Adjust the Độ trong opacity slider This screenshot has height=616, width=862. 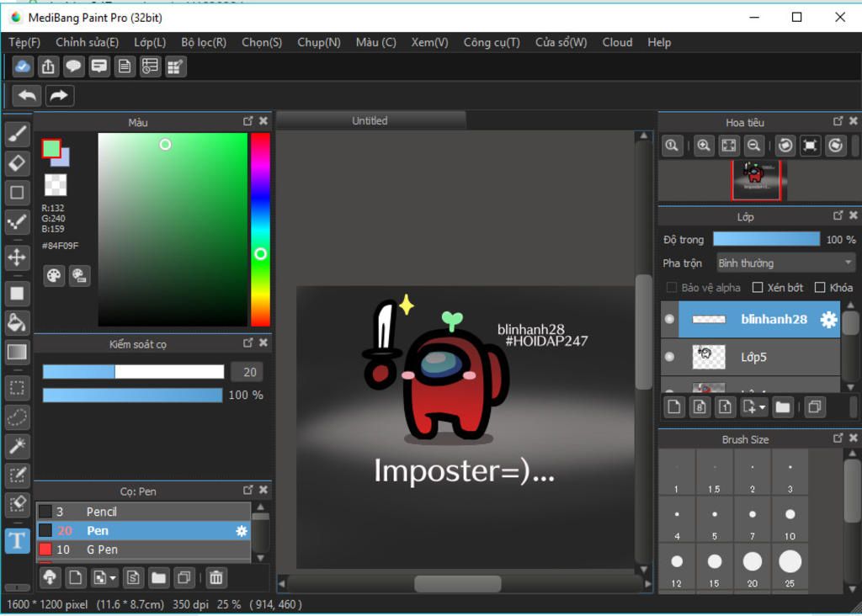coord(766,239)
